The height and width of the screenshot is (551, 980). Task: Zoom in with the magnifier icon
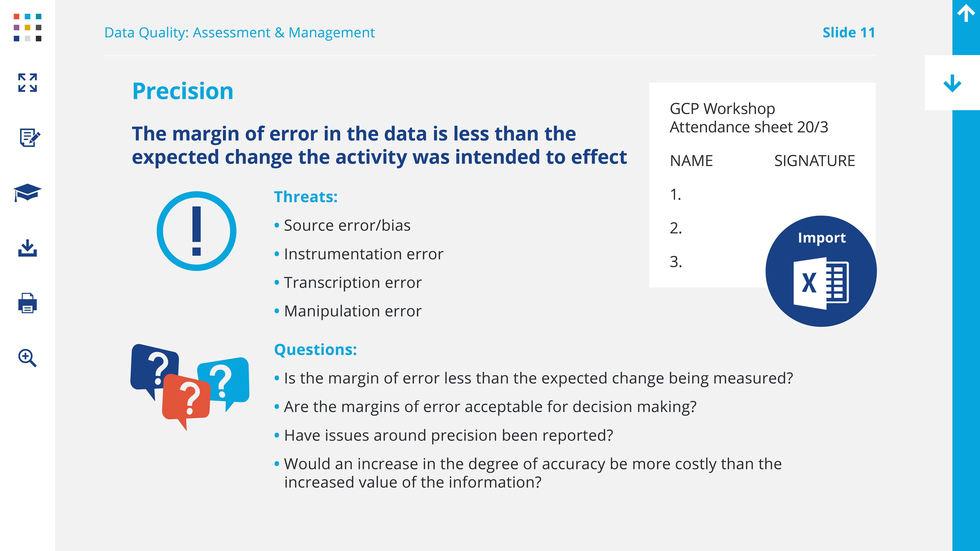tap(27, 358)
